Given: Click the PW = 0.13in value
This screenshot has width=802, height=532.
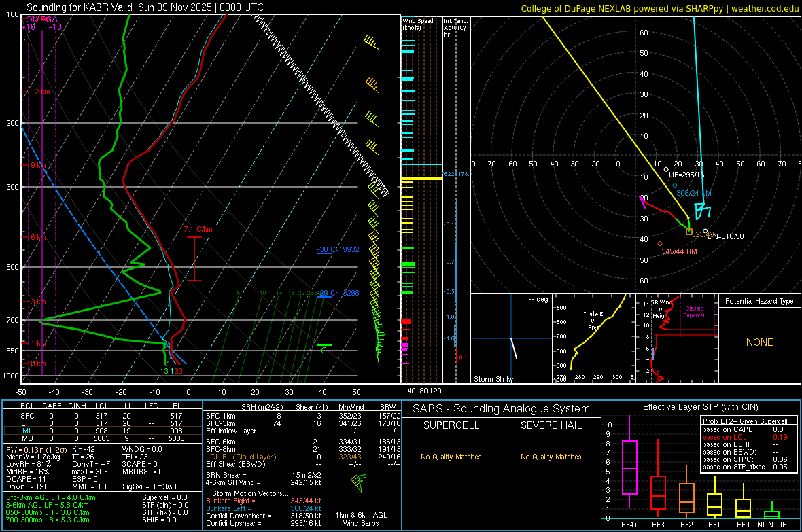Looking at the screenshot, I should coord(36,450).
